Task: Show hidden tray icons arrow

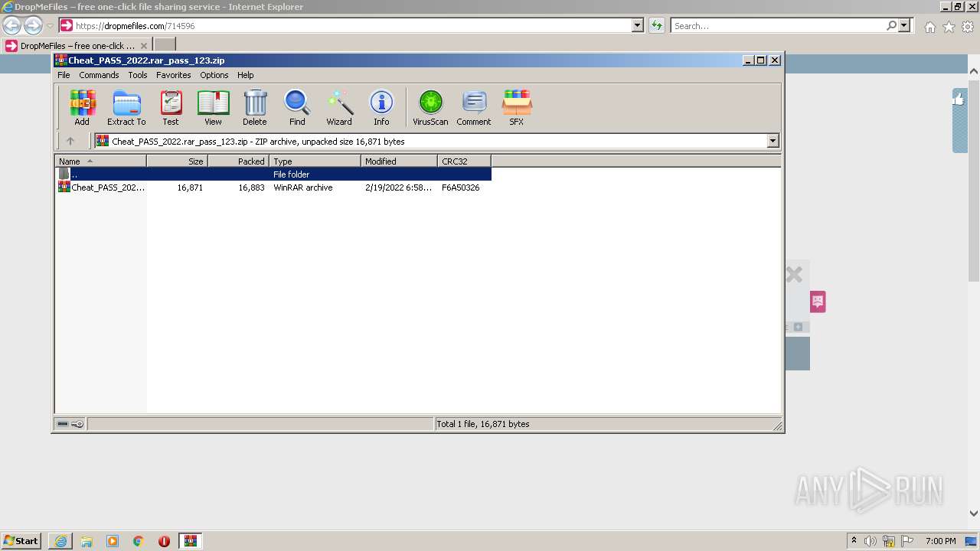Action: pos(854,540)
